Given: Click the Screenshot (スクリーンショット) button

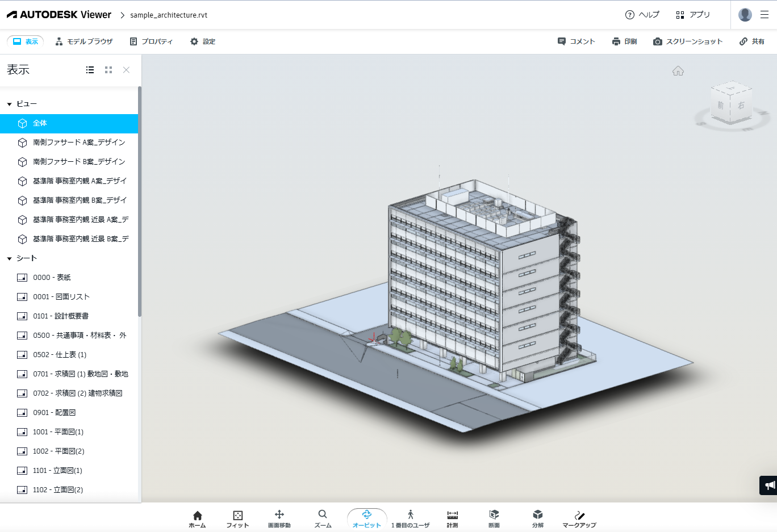Looking at the screenshot, I should (x=688, y=41).
